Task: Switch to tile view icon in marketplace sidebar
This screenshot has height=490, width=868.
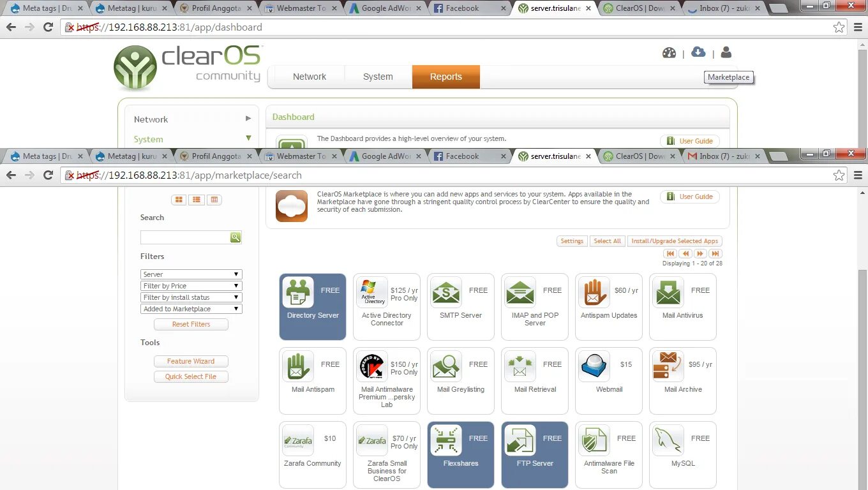Action: (x=179, y=200)
